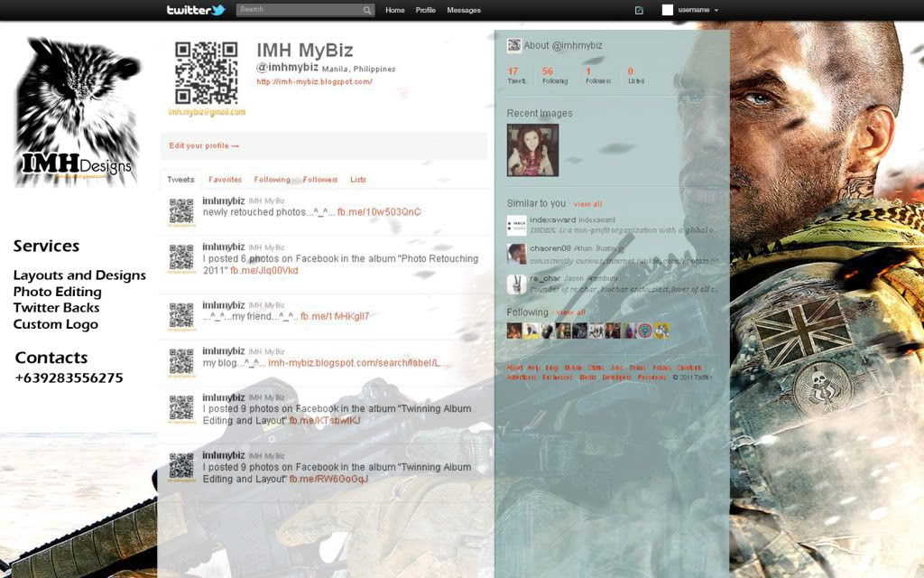The width and height of the screenshot is (924, 578).
Task: Select the Tweets tab
Action: click(x=180, y=180)
